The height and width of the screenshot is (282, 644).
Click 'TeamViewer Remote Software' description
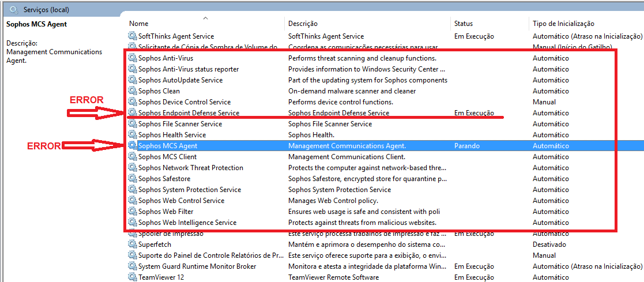[x=333, y=277]
